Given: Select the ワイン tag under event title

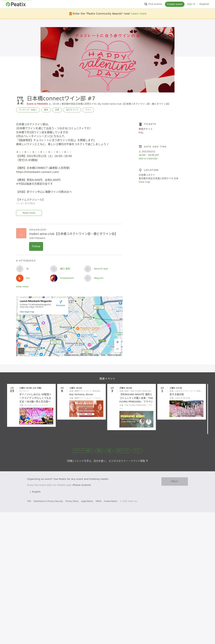Looking at the screenshot, I should tap(88, 110).
